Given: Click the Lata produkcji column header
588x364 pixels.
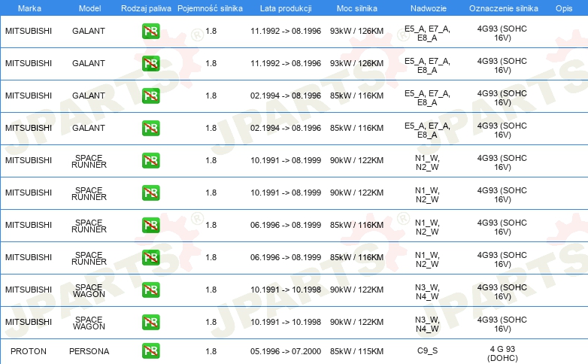Looking at the screenshot, I should pos(286,8).
